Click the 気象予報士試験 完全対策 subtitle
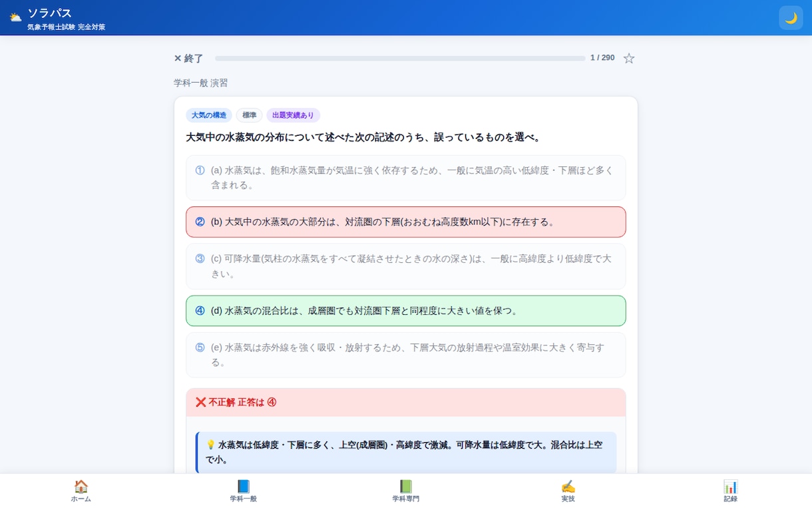Image resolution: width=812 pixels, height=508 pixels. pyautogui.click(x=67, y=27)
